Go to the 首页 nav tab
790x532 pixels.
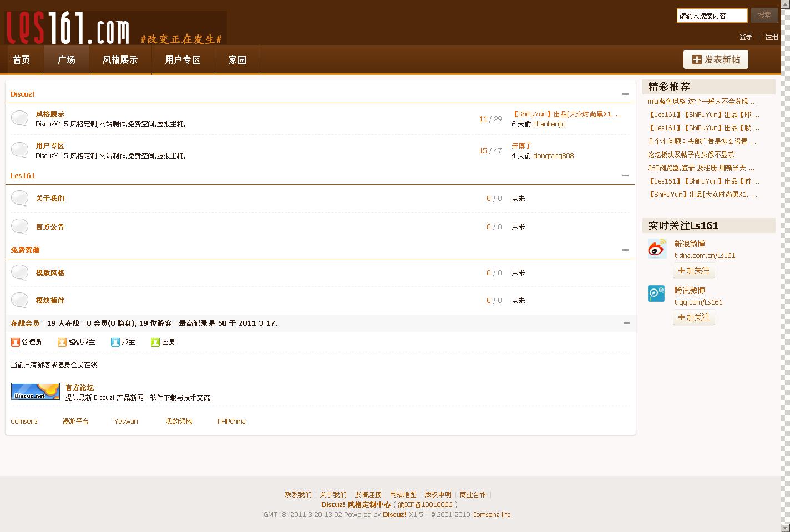tap(22, 60)
